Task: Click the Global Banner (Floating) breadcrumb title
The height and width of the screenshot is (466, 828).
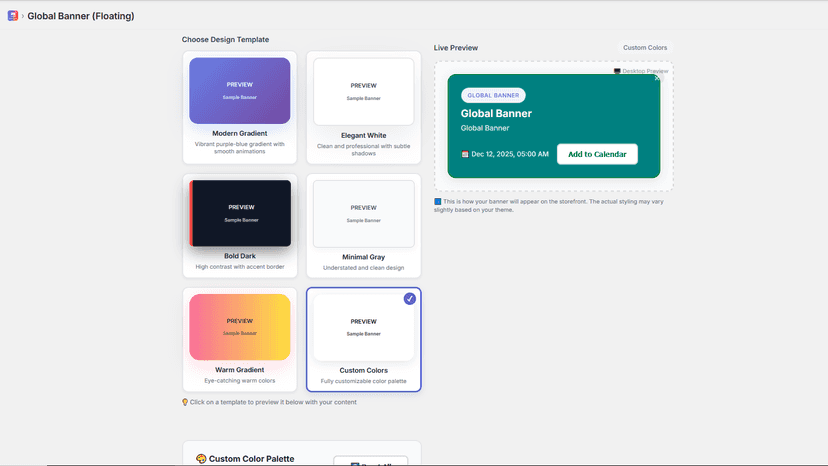Action: coord(81,16)
